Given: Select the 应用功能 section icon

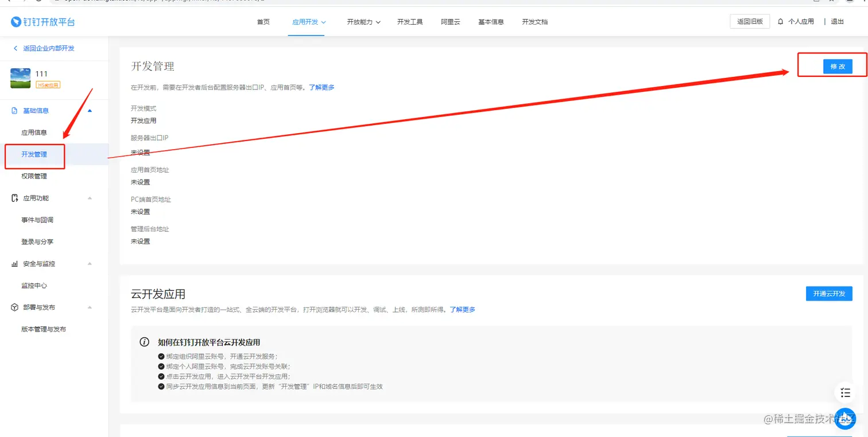Looking at the screenshot, I should point(14,198).
